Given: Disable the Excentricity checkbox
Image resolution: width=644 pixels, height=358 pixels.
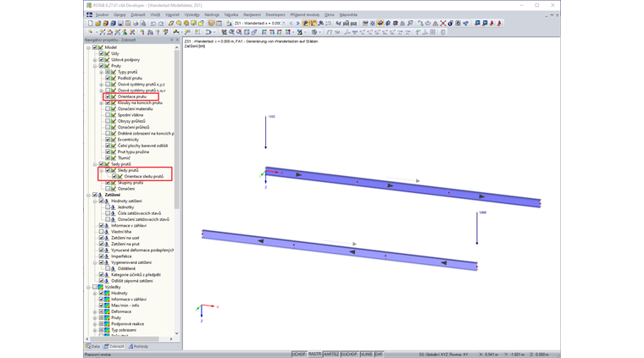Looking at the screenshot, I should (108, 140).
